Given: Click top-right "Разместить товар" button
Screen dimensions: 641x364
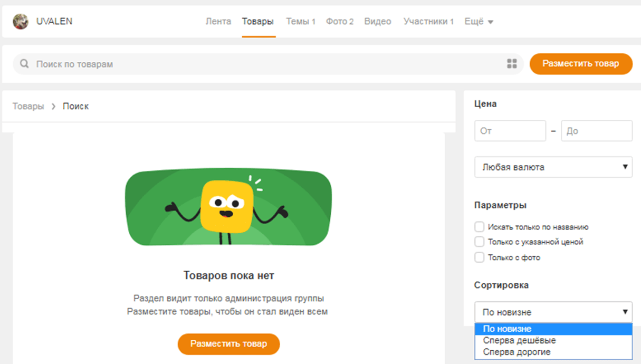Looking at the screenshot, I should (x=581, y=64).
